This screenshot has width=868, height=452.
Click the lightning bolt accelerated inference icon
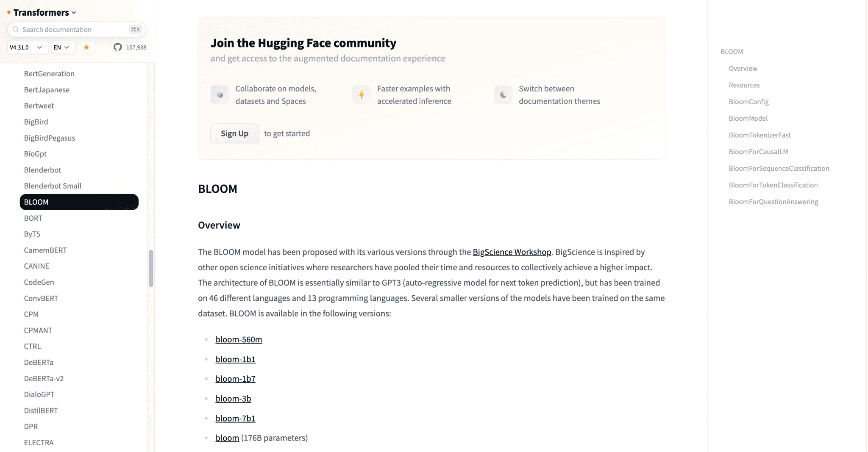[362, 95]
